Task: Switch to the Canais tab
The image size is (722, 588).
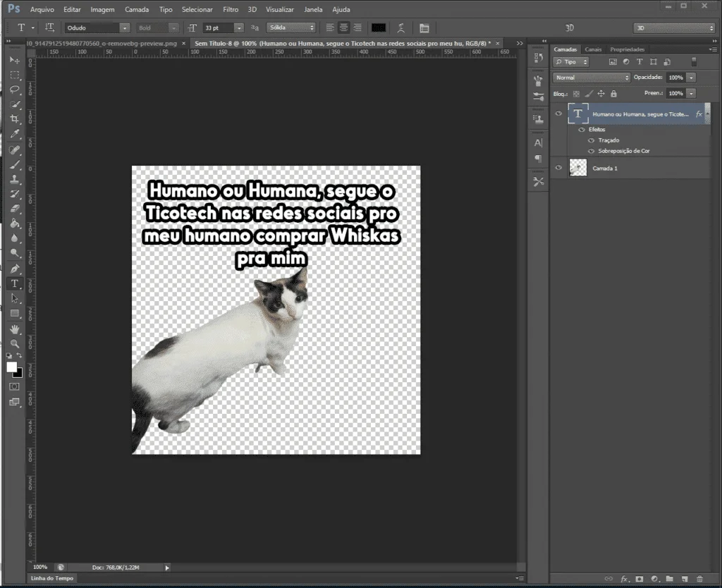Action: click(593, 49)
